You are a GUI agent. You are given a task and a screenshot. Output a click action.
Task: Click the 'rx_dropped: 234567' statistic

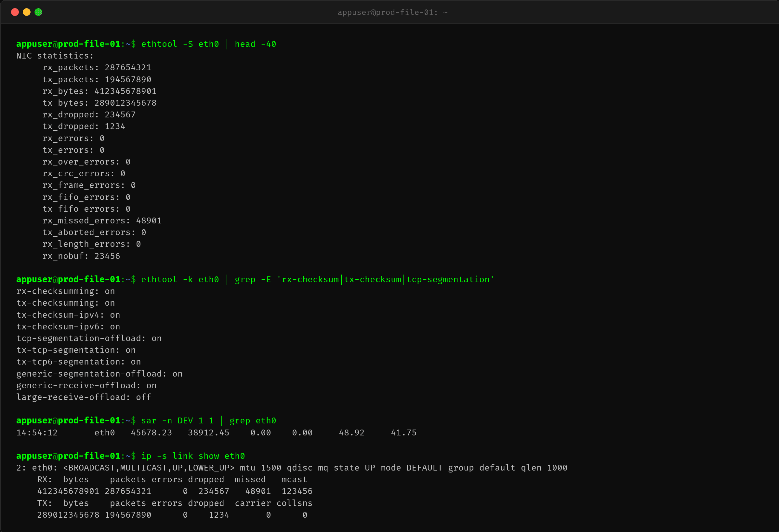point(89,114)
